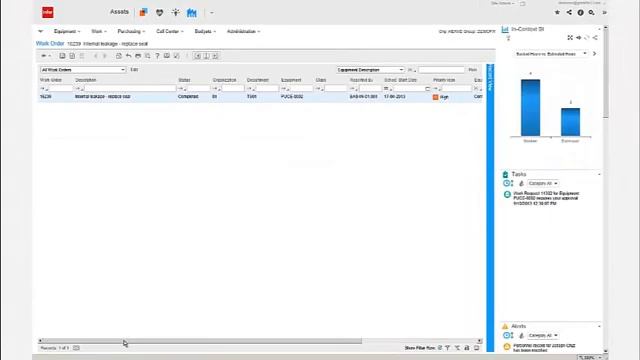Click the quick filter value input field
The height and width of the screenshot is (360, 640).
tap(442, 70)
